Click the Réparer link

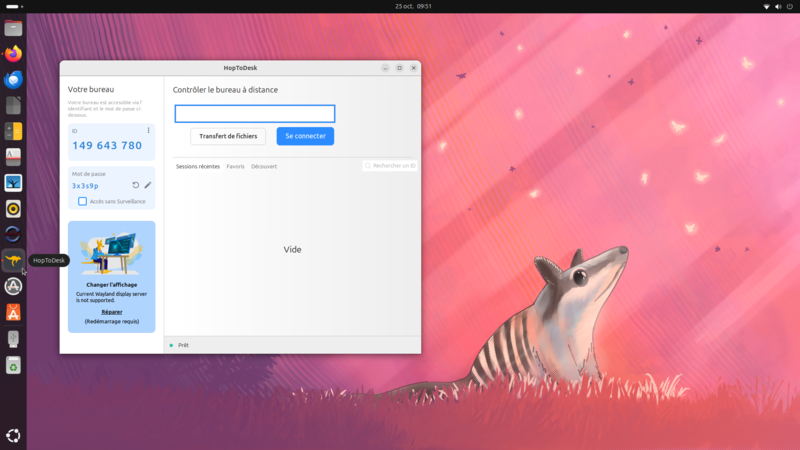pyautogui.click(x=112, y=312)
